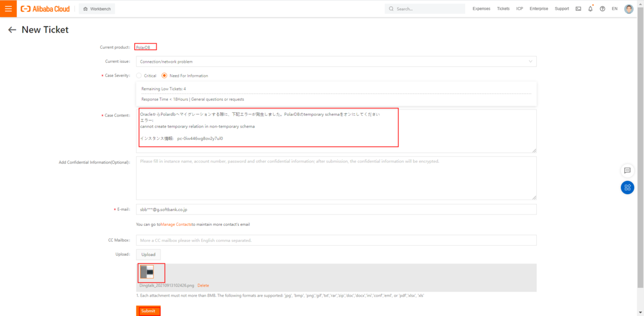Change language with the EN selector
644x316 pixels.
click(614, 9)
